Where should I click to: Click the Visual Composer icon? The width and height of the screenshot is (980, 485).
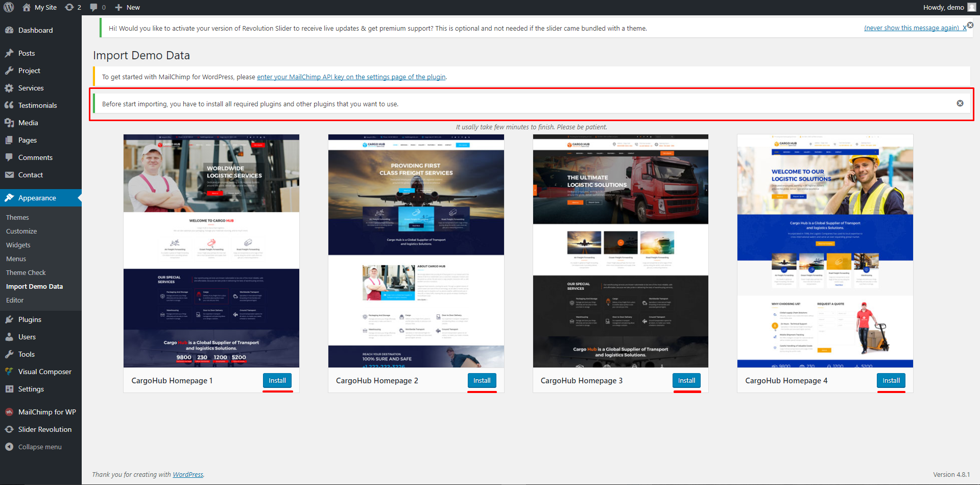pos(9,372)
